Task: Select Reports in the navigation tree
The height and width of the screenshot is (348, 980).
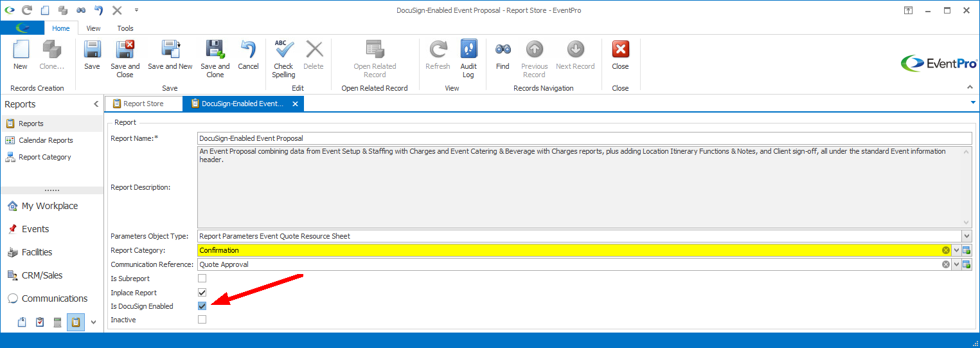Action: pyautogui.click(x=52, y=124)
